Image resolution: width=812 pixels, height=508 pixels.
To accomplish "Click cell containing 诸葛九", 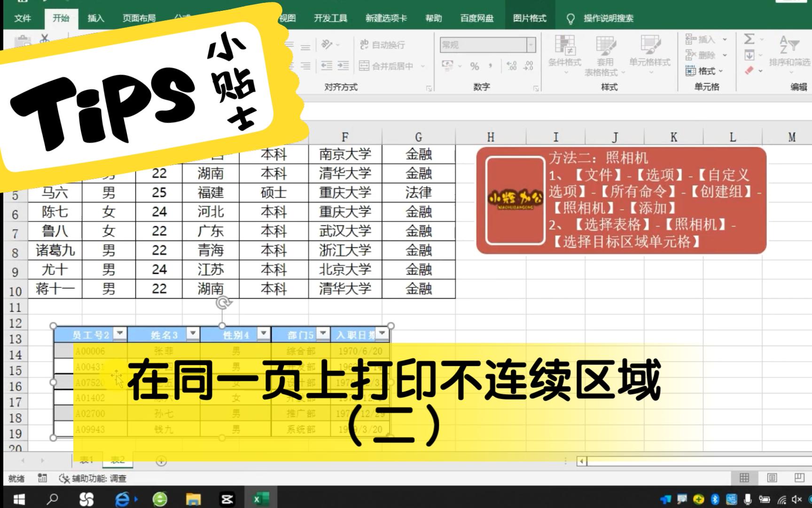I will click(55, 250).
